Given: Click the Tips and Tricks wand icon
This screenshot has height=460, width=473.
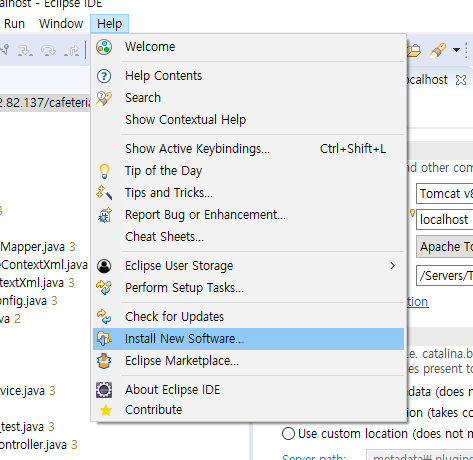Looking at the screenshot, I should 104,193.
